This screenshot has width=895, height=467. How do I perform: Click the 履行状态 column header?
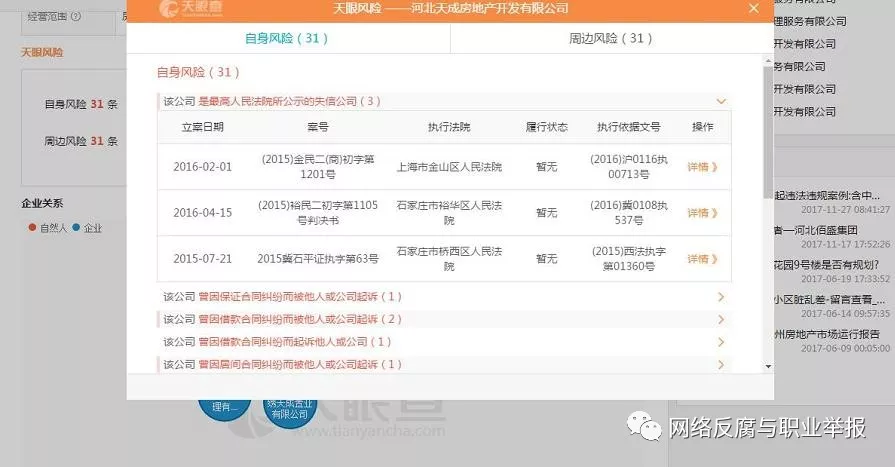pos(546,127)
